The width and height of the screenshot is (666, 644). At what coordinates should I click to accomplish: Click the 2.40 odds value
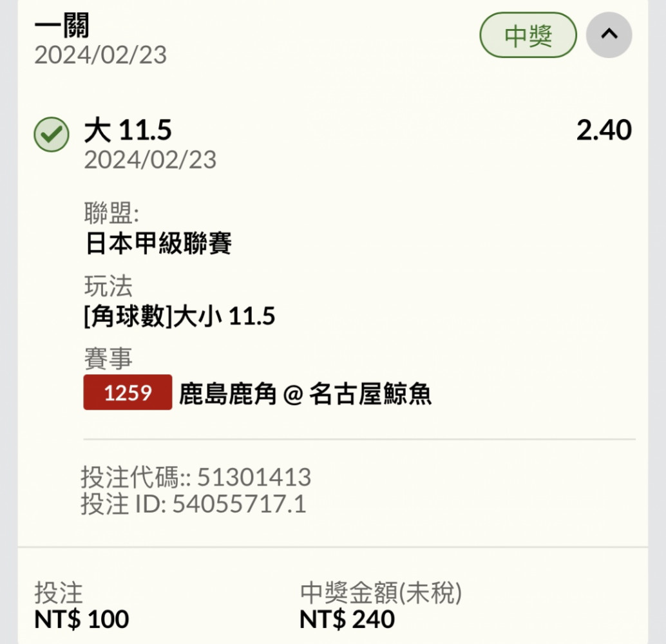(x=604, y=130)
